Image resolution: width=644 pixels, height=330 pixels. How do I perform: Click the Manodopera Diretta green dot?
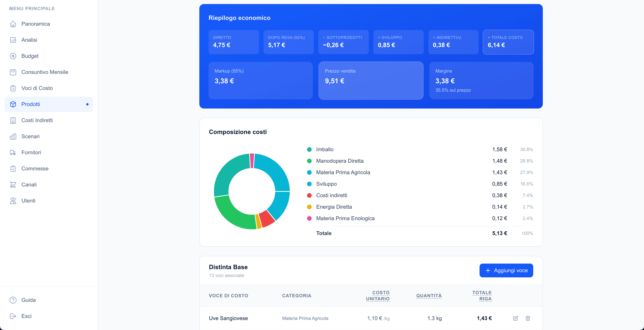pyautogui.click(x=309, y=161)
